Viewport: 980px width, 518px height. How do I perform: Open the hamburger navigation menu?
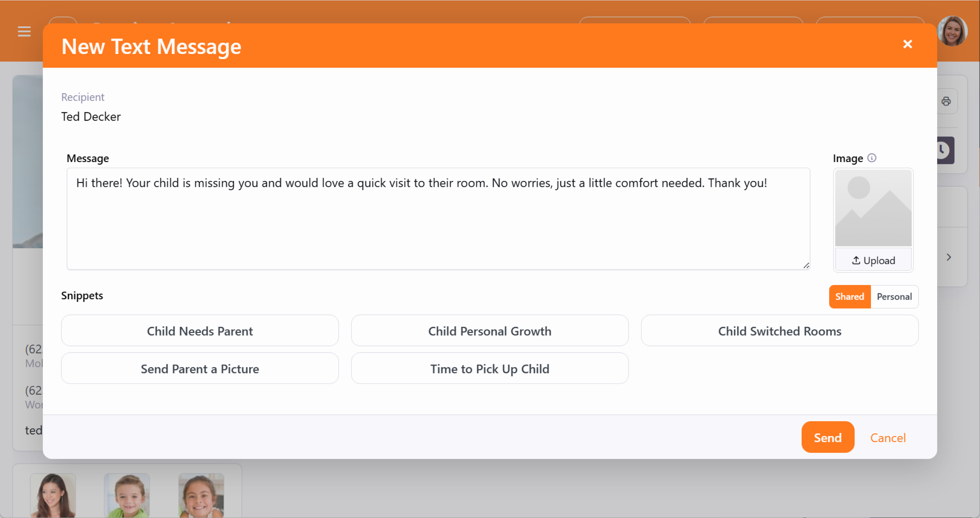click(x=24, y=31)
